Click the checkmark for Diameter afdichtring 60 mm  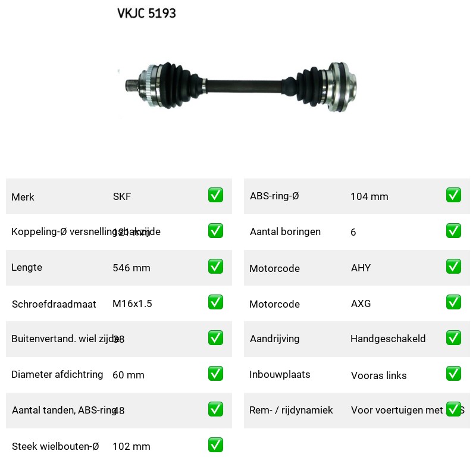(215, 374)
